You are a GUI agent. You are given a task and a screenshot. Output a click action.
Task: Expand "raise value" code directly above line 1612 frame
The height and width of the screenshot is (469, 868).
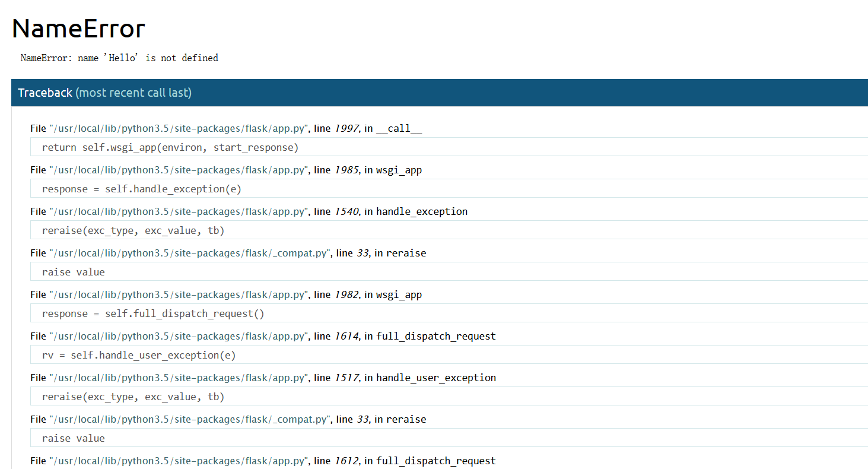449,438
